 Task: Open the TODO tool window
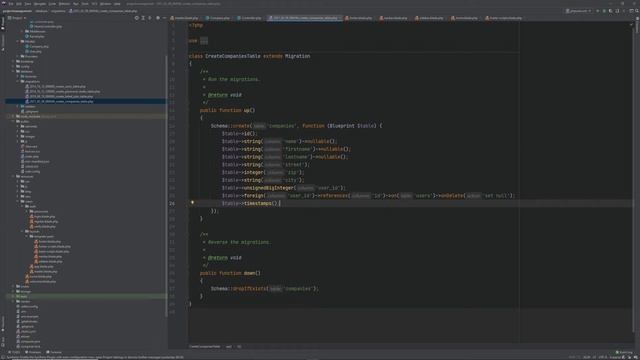coord(15,352)
